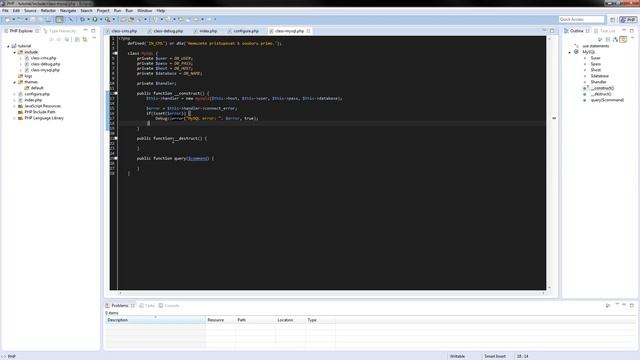Click the editor vertical scrollbar
The image size is (640, 360).
[x=549, y=163]
